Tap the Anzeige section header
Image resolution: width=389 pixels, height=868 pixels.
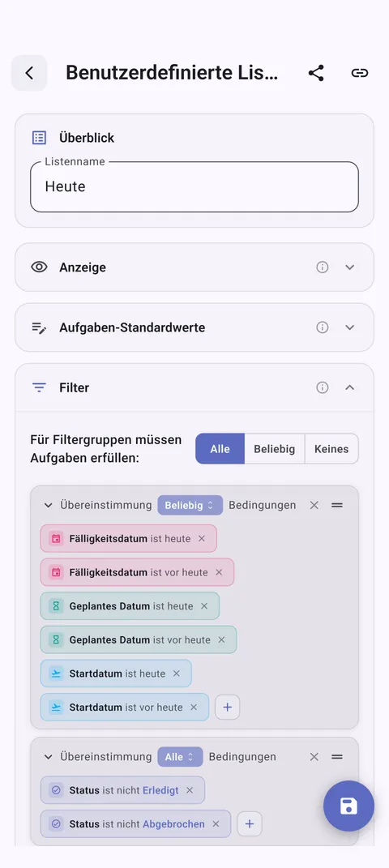coord(194,267)
